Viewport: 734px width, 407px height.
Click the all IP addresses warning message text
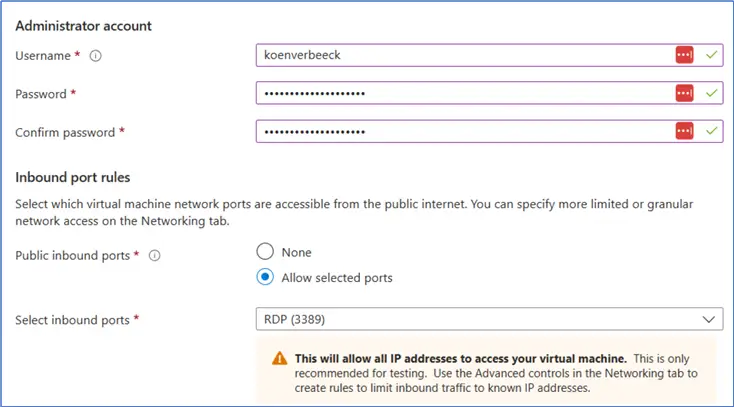click(460, 358)
